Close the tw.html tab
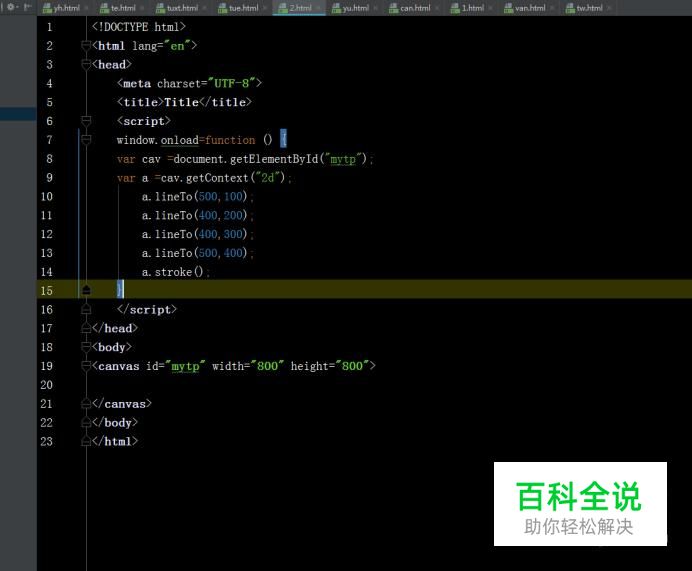692x571 pixels. 609,8
